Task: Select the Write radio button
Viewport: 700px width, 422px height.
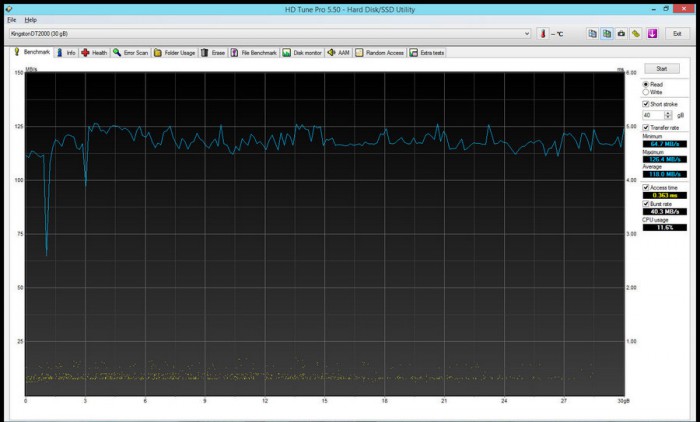Action: (x=646, y=92)
